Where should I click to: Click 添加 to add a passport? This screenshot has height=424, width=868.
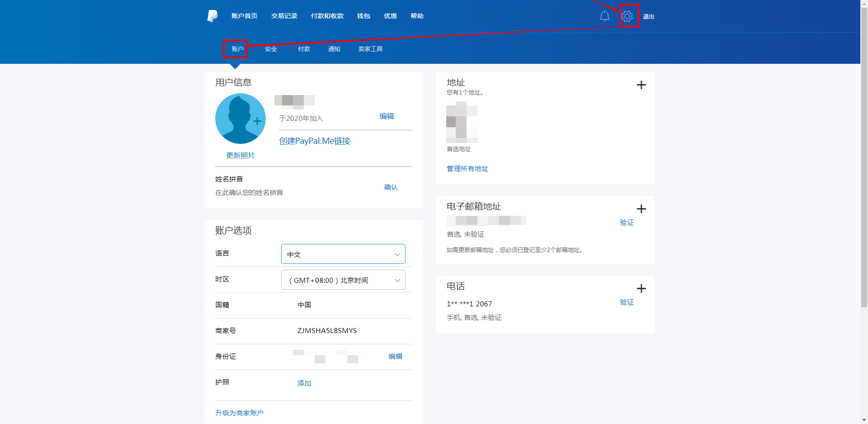coord(304,383)
